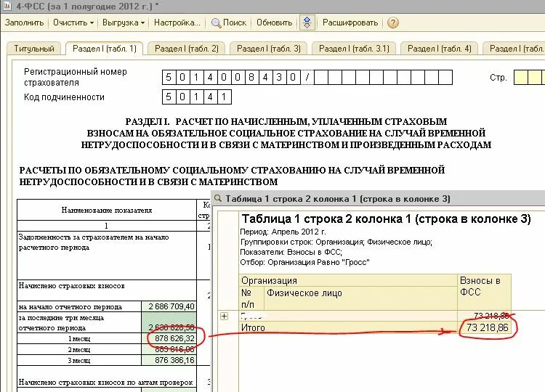The image size is (545, 392).
Task: Switch to the Раздел I (табл. 3.1) tab
Action: pos(354,49)
